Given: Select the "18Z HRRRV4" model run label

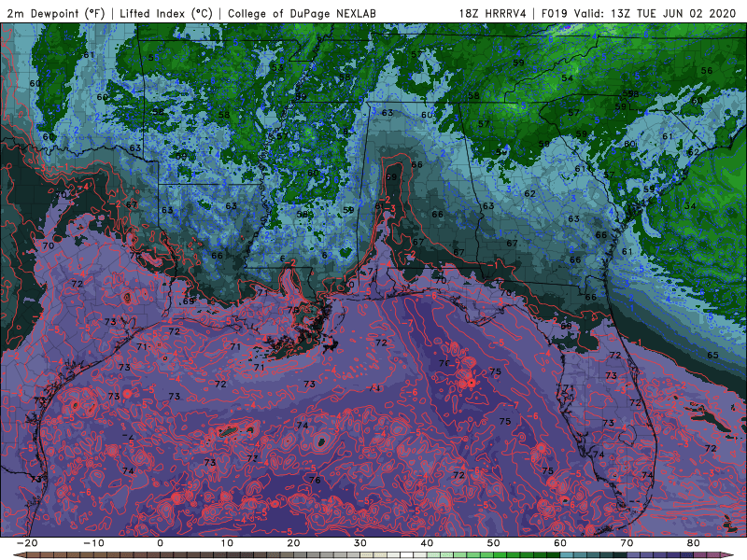Looking at the screenshot, I should point(492,13).
